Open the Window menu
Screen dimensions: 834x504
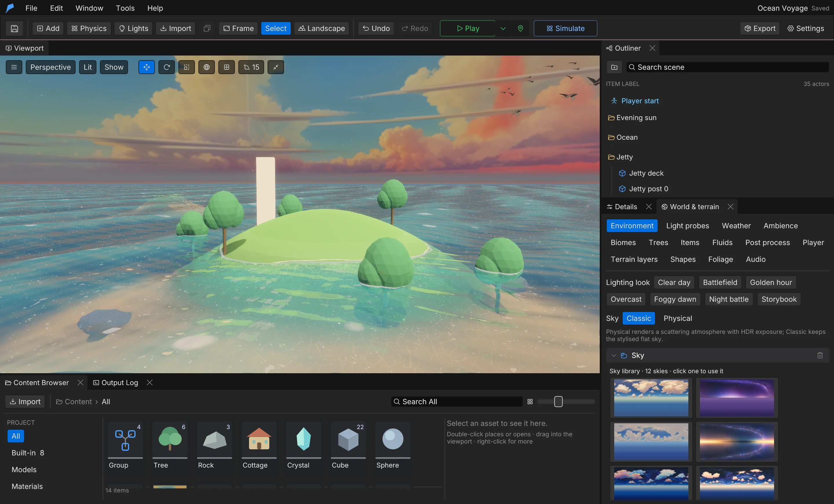pos(89,8)
